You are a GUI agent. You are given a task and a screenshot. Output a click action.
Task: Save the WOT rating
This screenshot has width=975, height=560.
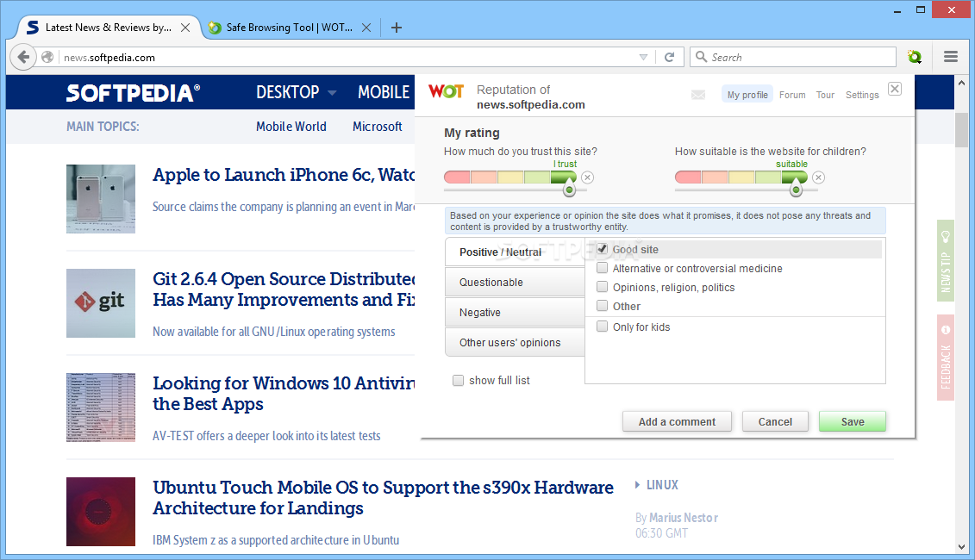tap(853, 421)
